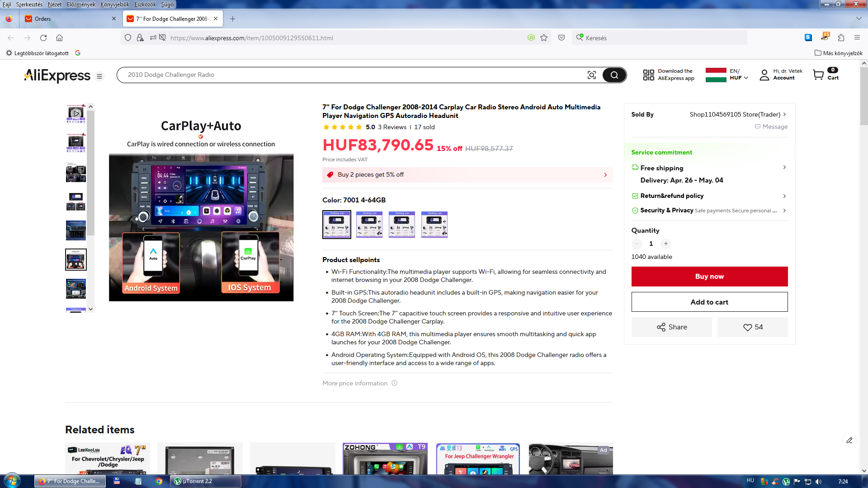Expand the language and currency EN/HUF dropdown
The image size is (868, 488).
click(727, 75)
